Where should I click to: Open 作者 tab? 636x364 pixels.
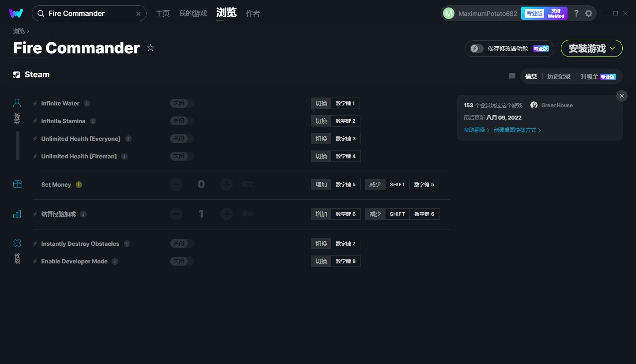coord(253,13)
